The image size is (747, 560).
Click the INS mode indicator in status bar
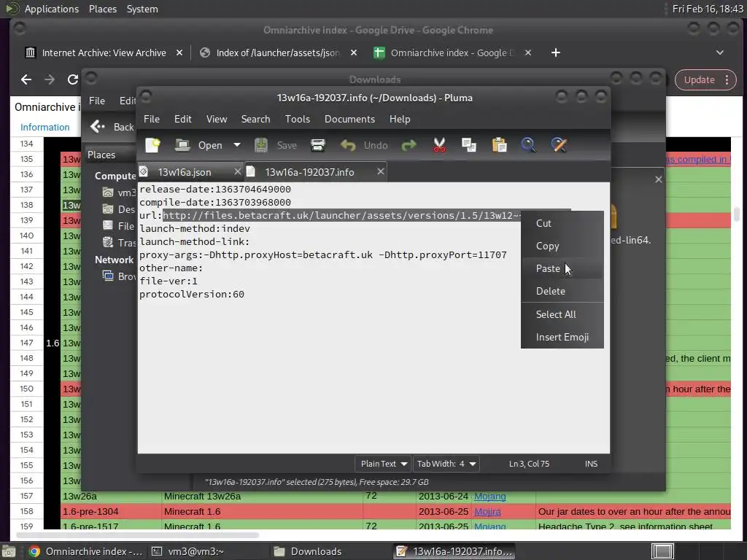tap(591, 464)
